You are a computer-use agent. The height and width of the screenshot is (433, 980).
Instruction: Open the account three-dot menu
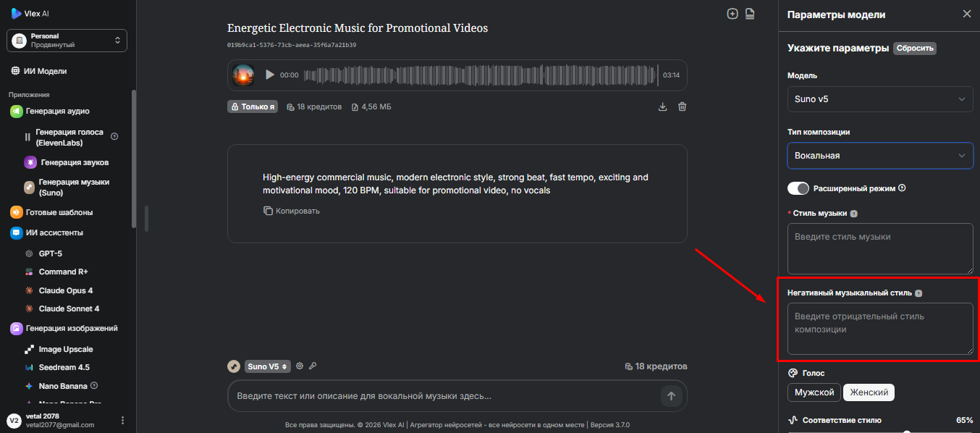click(x=122, y=420)
